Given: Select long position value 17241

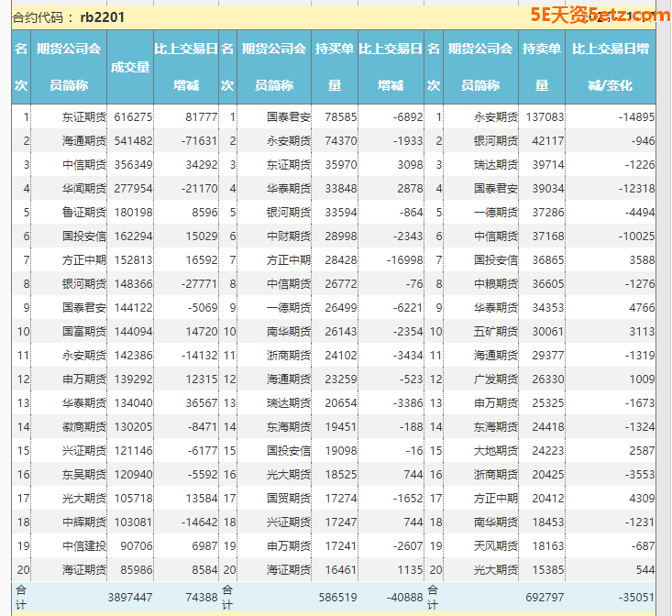Looking at the screenshot, I should click(341, 546).
